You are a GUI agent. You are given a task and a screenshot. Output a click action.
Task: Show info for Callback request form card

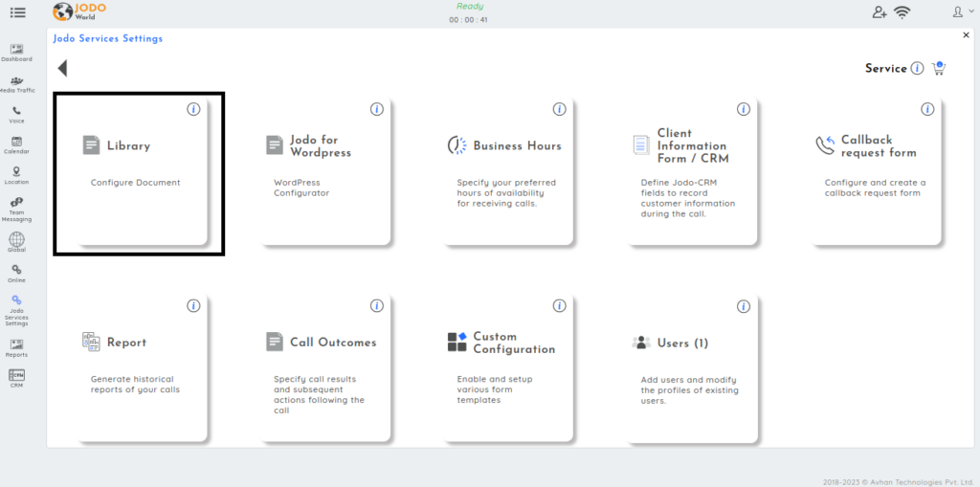[927, 109]
